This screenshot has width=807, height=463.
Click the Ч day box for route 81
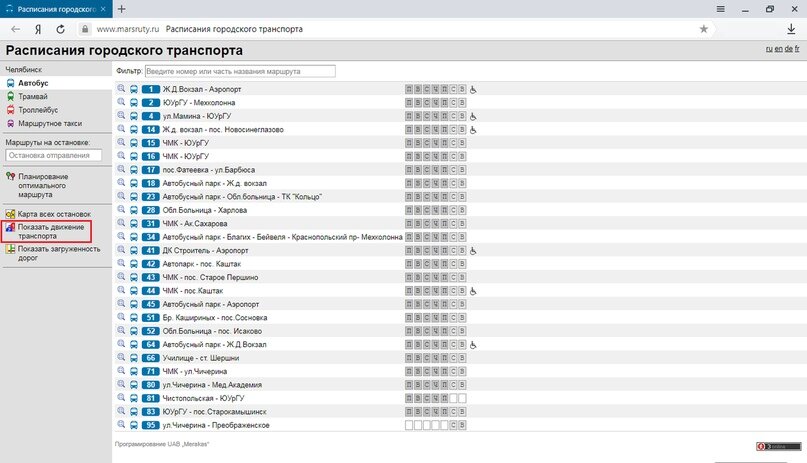tap(435, 398)
